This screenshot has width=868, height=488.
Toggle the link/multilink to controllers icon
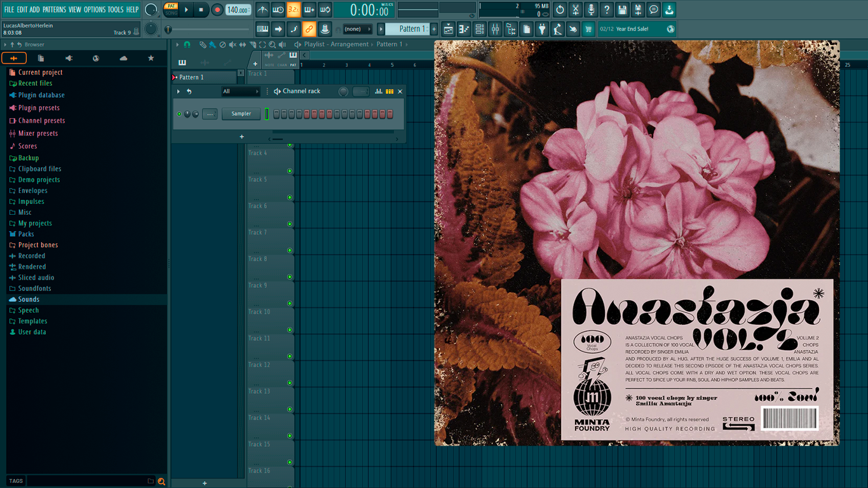coord(309,29)
